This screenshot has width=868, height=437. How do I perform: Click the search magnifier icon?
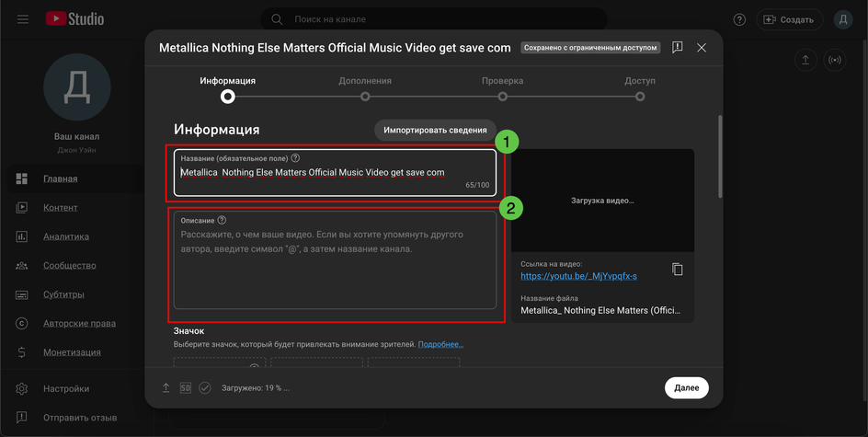point(277,19)
